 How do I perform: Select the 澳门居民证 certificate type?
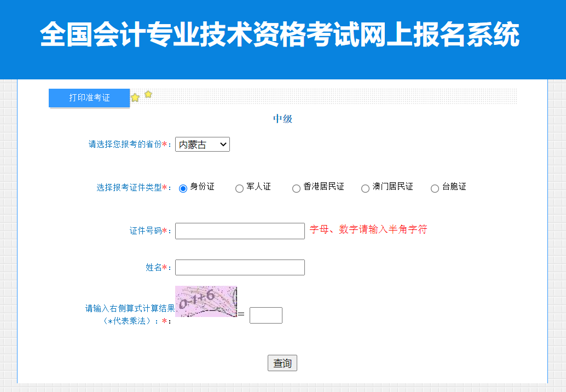pos(365,188)
